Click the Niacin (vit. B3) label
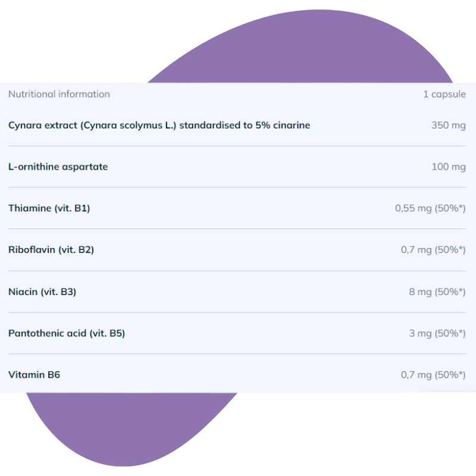Image resolution: width=476 pixels, height=476 pixels. (42, 292)
